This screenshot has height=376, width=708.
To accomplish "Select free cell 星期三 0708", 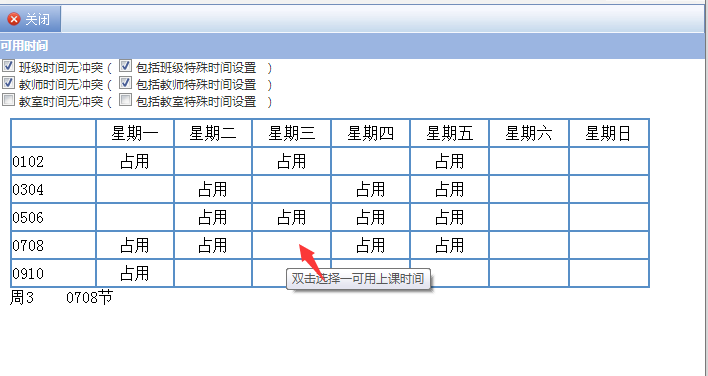I will [x=291, y=245].
